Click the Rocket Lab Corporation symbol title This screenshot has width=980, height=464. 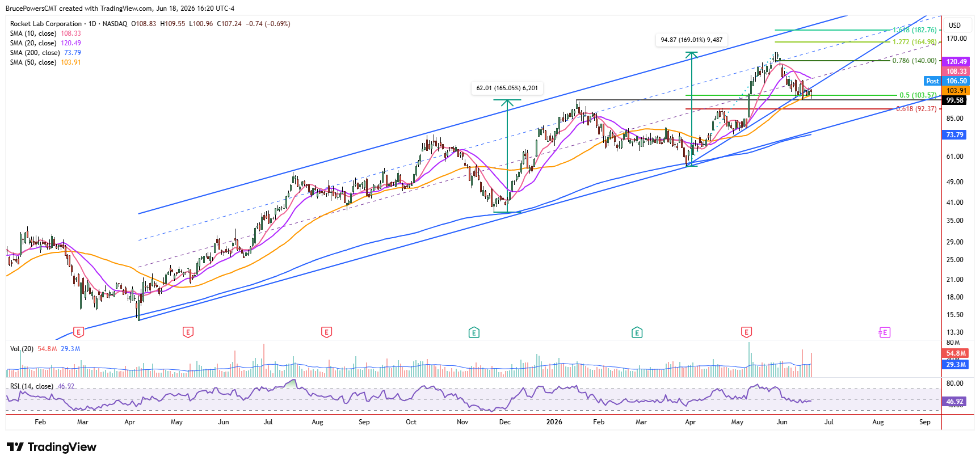click(x=46, y=24)
